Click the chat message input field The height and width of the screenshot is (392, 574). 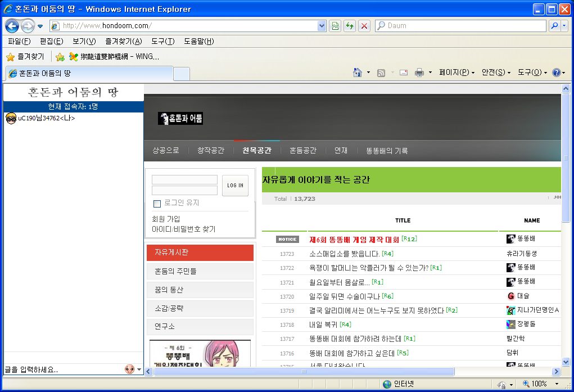[x=64, y=370]
